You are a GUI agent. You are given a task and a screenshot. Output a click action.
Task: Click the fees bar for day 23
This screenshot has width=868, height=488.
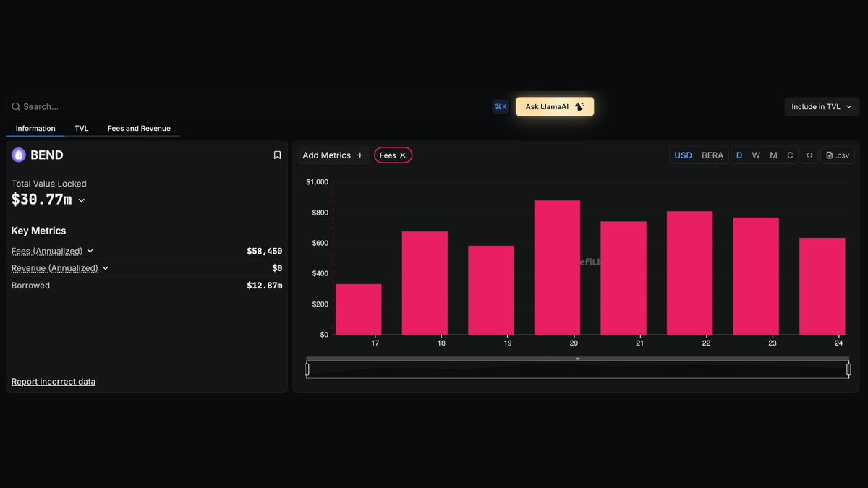coord(756,276)
